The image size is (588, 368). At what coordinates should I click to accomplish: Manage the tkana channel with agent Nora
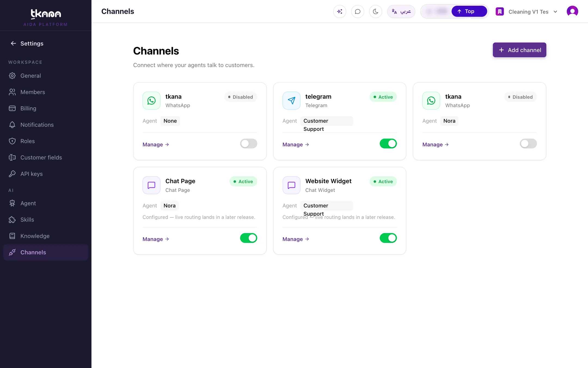[436, 144]
